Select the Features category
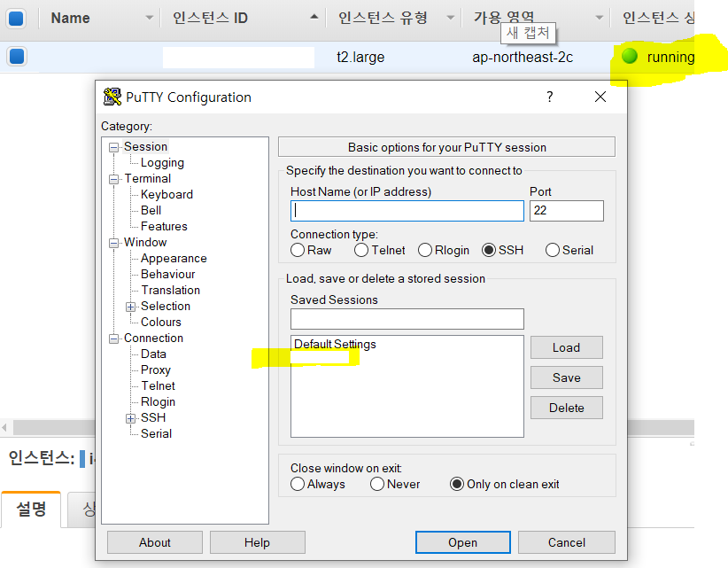The image size is (728, 568). 164,226
